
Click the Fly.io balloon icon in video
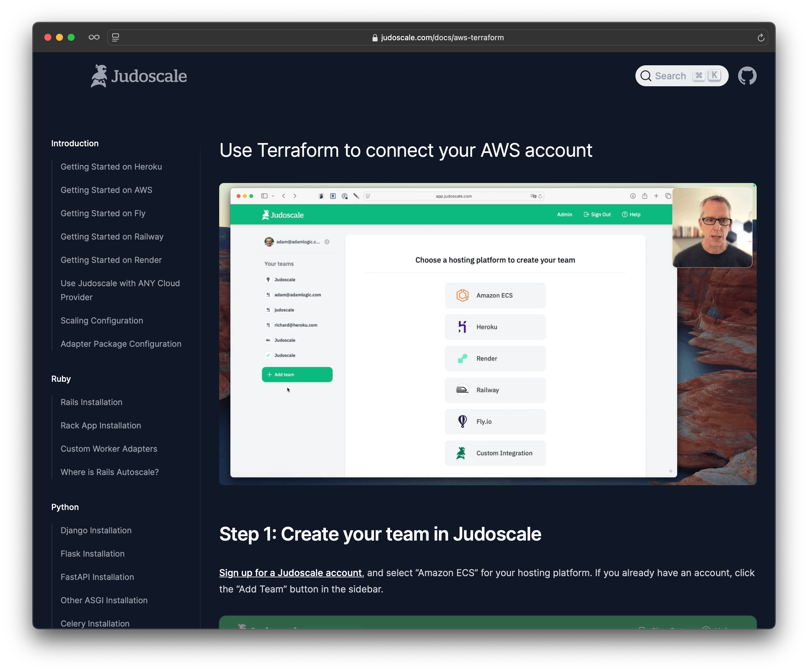coord(462,421)
